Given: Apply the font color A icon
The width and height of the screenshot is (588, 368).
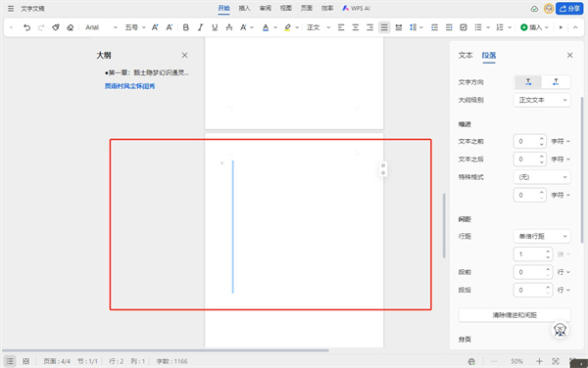Looking at the screenshot, I should point(266,27).
